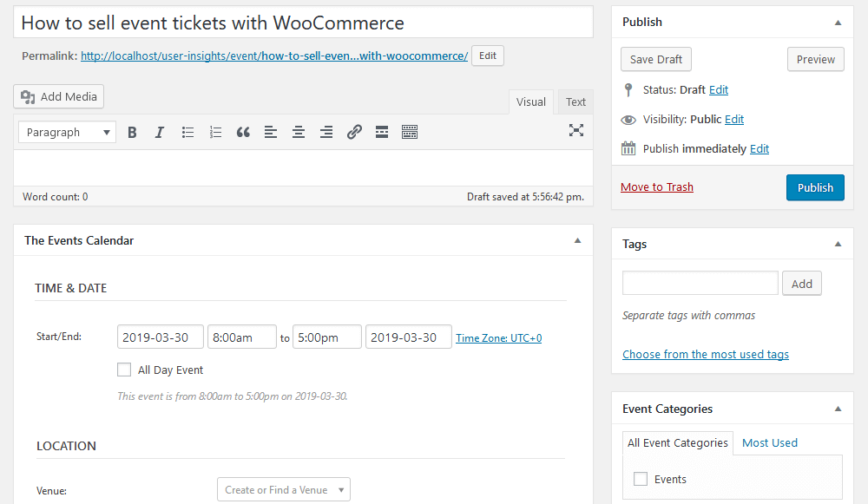The image size is (868, 504).
Task: Edit the publish immediately schedule
Action: pos(759,149)
